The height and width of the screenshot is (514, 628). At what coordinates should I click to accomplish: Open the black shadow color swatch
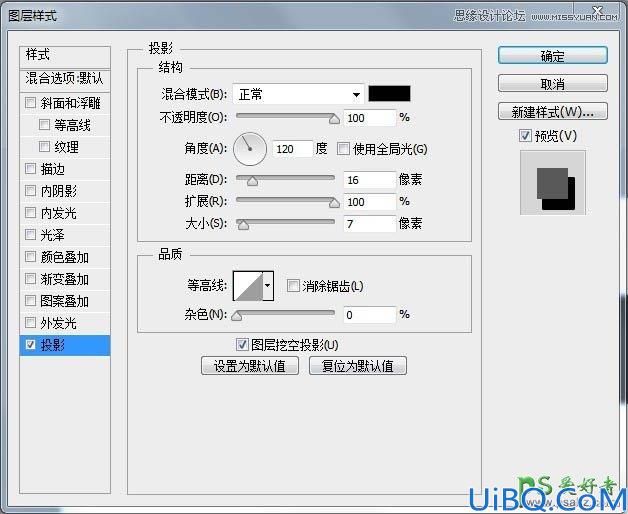[389, 94]
